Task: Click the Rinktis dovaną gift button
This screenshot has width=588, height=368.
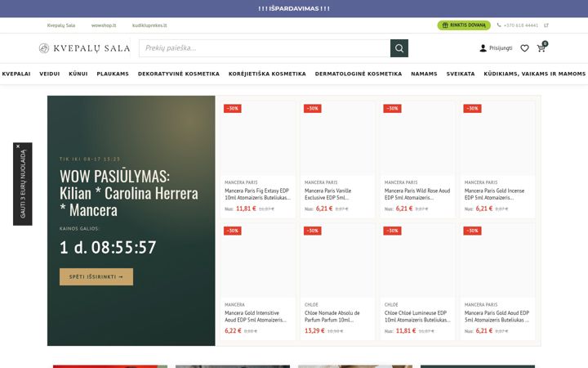Action: [464, 25]
